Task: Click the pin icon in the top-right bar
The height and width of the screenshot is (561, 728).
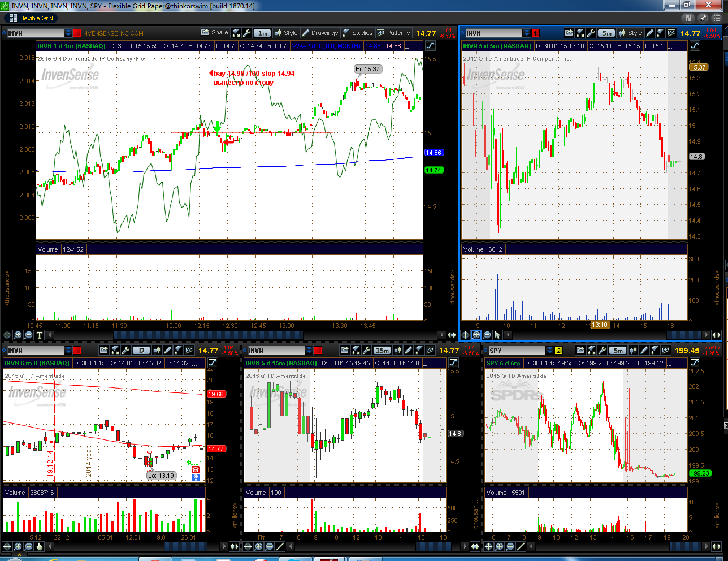Action: pyautogui.click(x=703, y=18)
